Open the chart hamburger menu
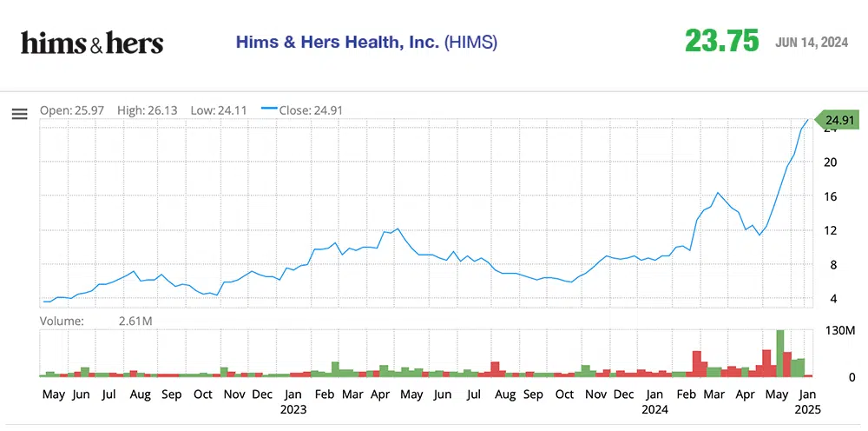The image size is (868, 431). (19, 114)
